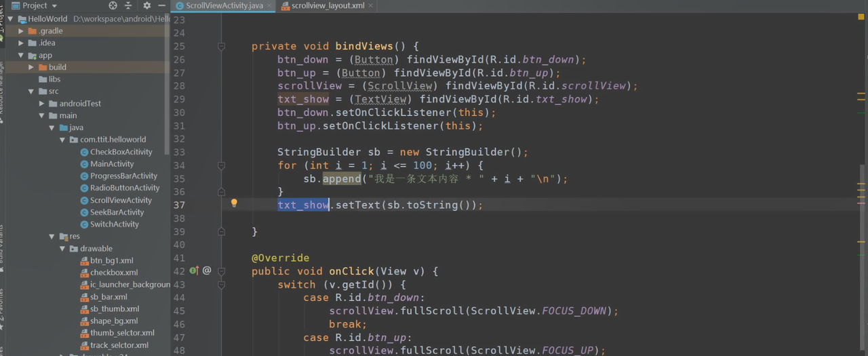Click the onClick method name on line 42

tap(351, 271)
